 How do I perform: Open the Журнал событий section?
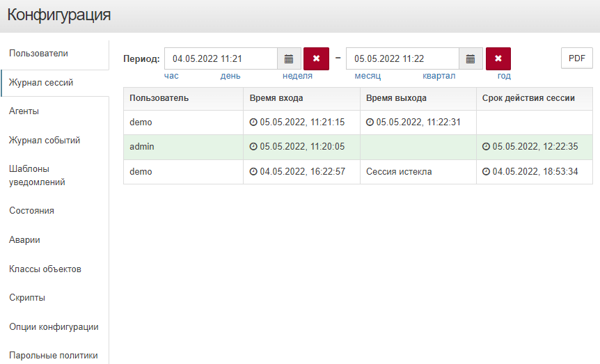point(45,141)
